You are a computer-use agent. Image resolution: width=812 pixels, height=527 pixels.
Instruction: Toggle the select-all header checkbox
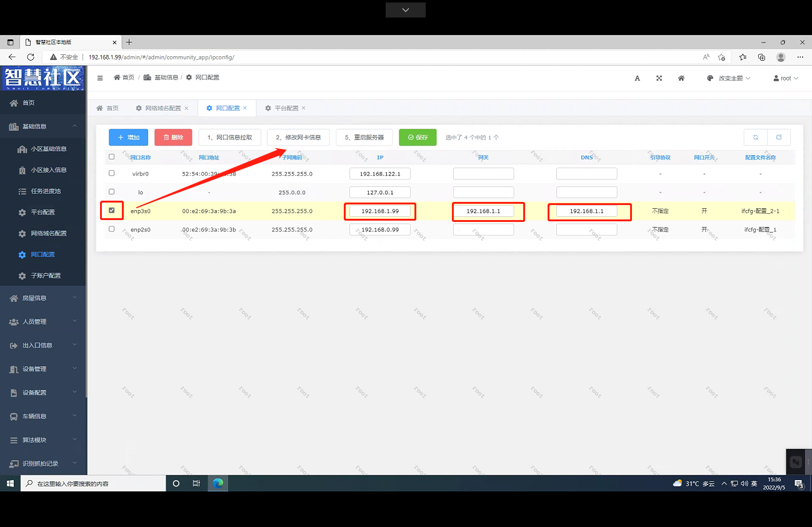pos(112,157)
